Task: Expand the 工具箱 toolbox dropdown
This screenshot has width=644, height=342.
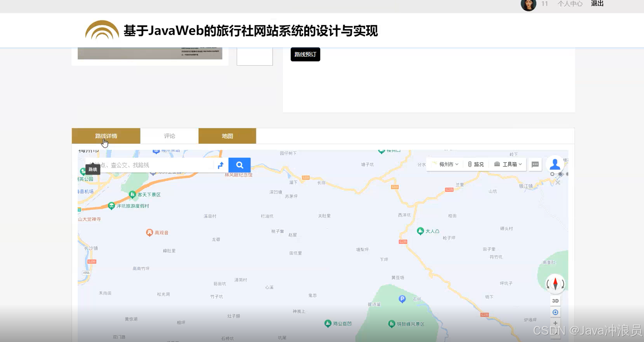Action: click(508, 164)
